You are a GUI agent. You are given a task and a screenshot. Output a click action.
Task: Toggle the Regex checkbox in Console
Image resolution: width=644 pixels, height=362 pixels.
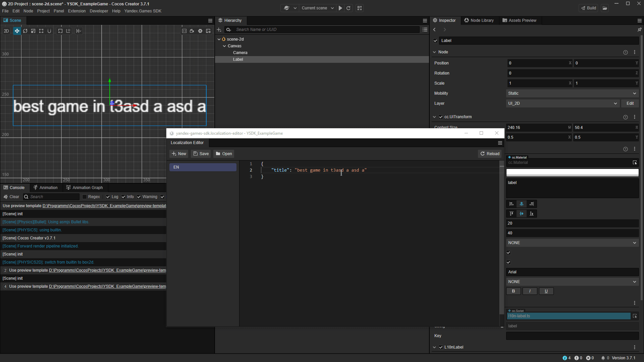point(85,197)
